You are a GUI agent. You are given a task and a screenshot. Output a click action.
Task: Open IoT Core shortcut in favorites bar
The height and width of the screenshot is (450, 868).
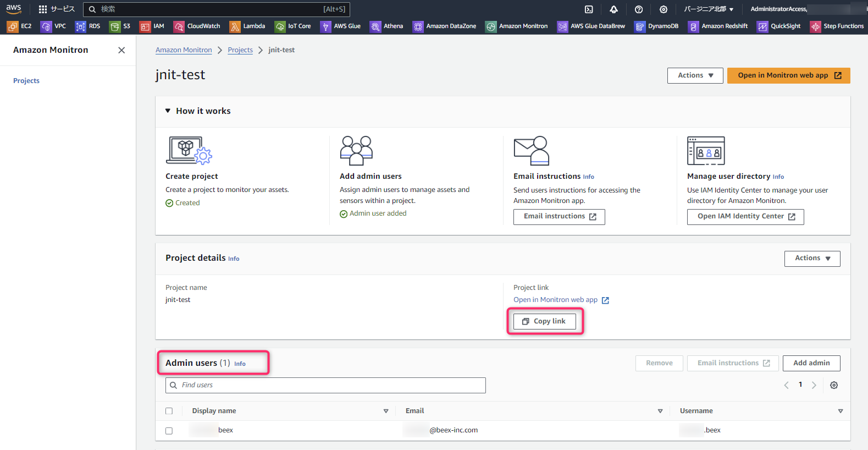click(x=293, y=26)
